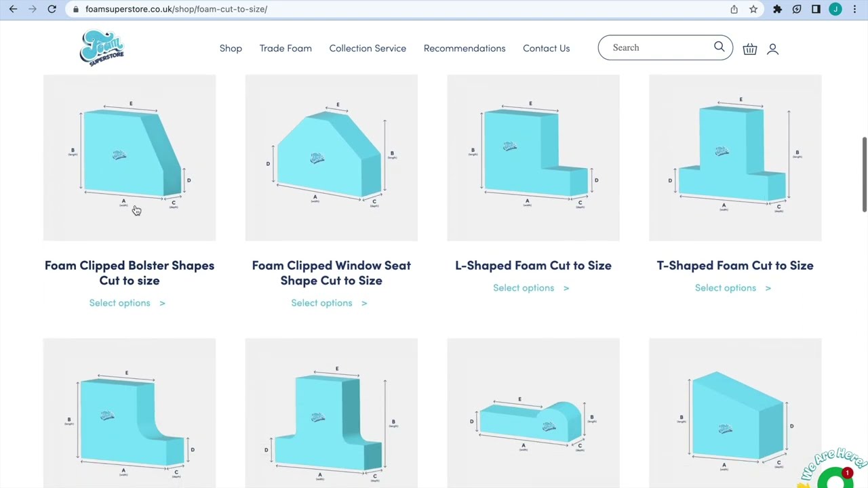Open the extensions puzzle icon

pyautogui.click(x=777, y=9)
